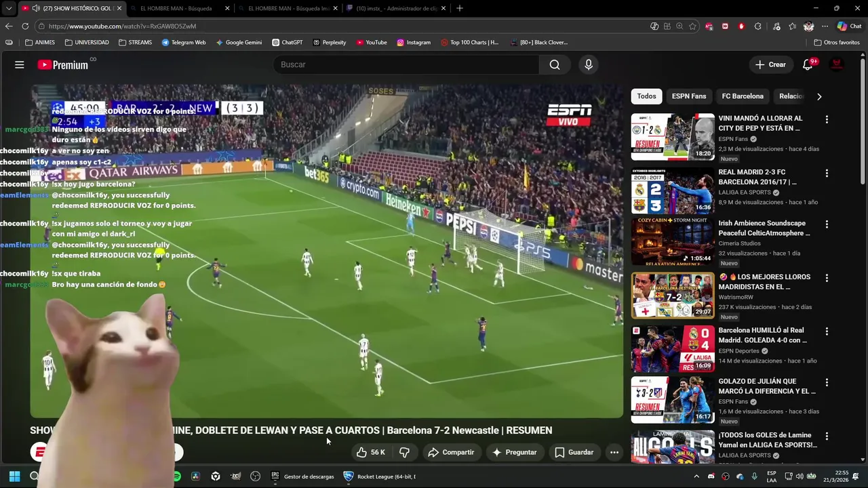Viewport: 868px width, 488px height.
Task: Open the STREAMS bookmarks folder
Action: 135,42
